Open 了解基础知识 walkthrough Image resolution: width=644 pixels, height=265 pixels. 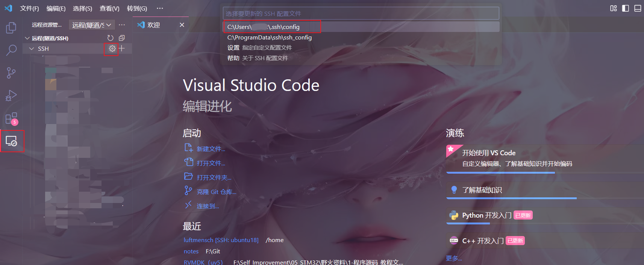pyautogui.click(x=545, y=191)
